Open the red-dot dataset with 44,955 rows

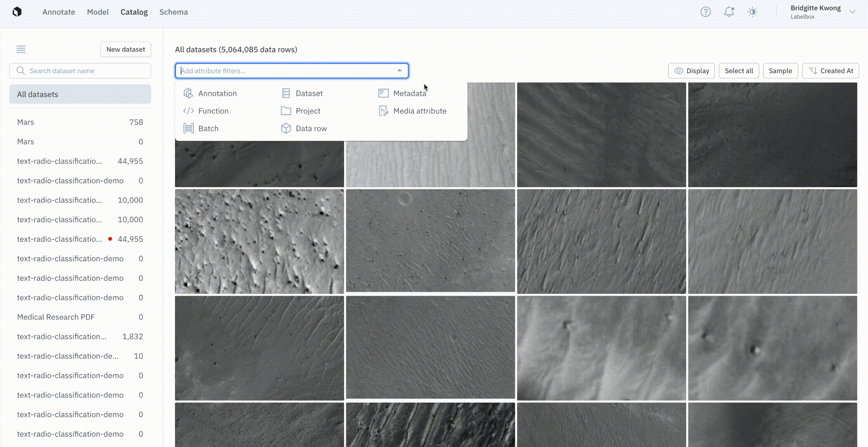click(x=80, y=239)
